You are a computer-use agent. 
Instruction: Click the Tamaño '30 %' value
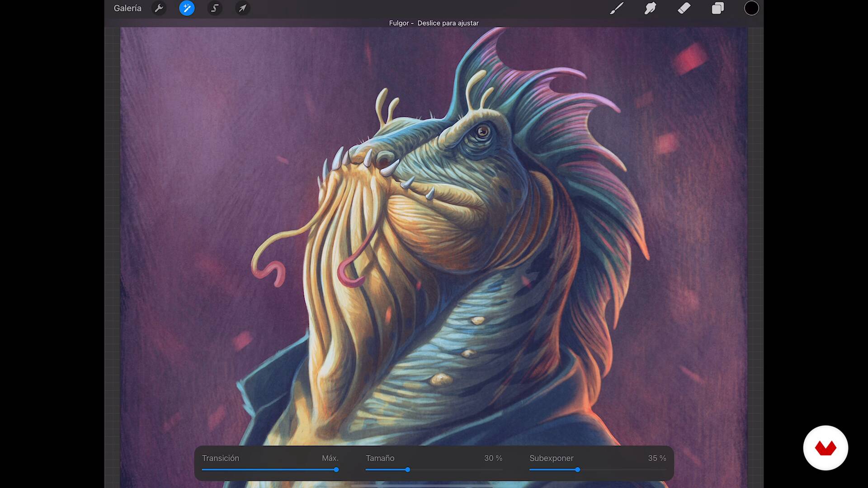[493, 458]
